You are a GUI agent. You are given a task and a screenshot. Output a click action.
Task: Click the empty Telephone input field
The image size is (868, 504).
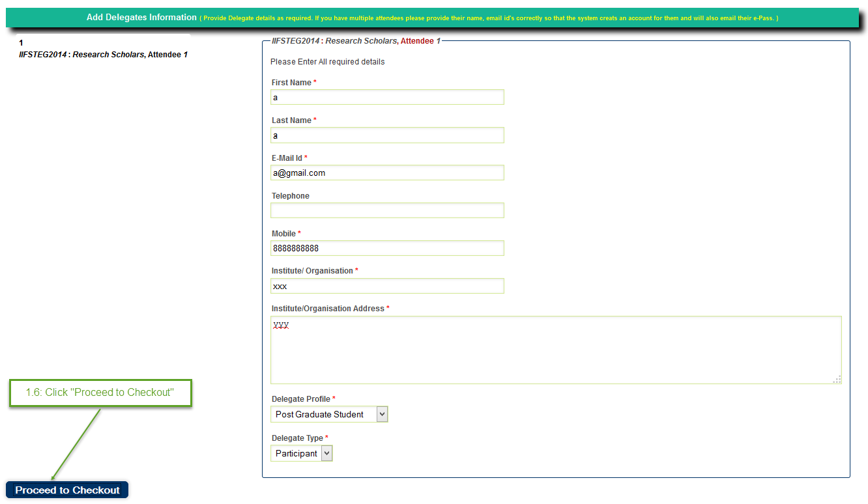pos(387,210)
